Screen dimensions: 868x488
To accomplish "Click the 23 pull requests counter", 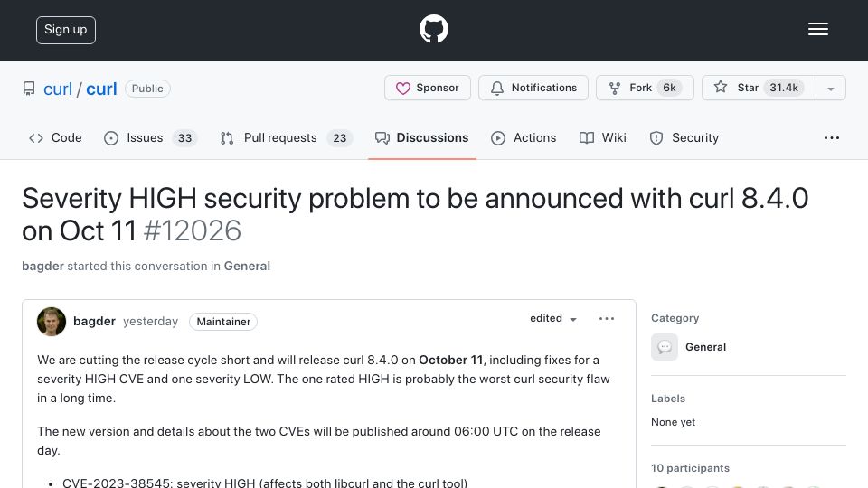I will point(339,138).
